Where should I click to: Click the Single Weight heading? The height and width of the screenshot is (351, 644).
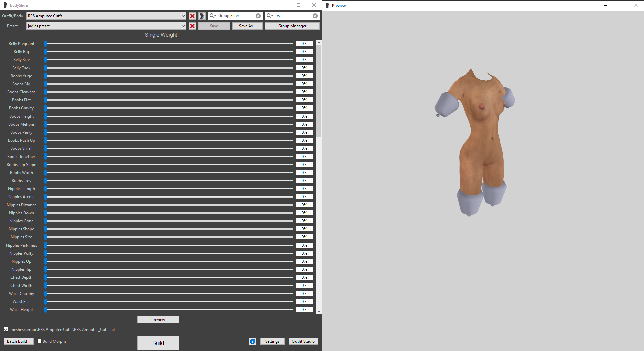[x=161, y=35]
